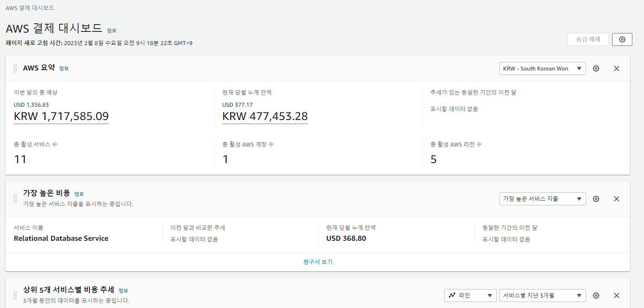This screenshot has width=644, height=308.
Task: Click the 총 활성 서비스 수 label
Action: pos(35,145)
